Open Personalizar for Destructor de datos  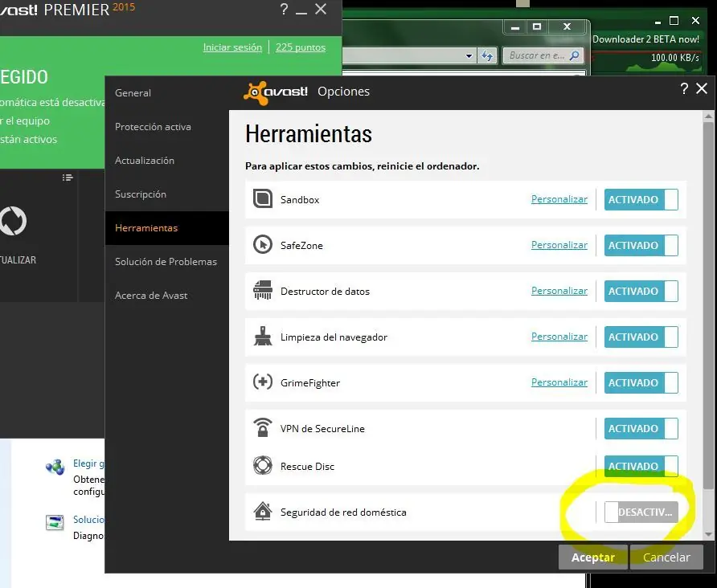pyautogui.click(x=559, y=291)
